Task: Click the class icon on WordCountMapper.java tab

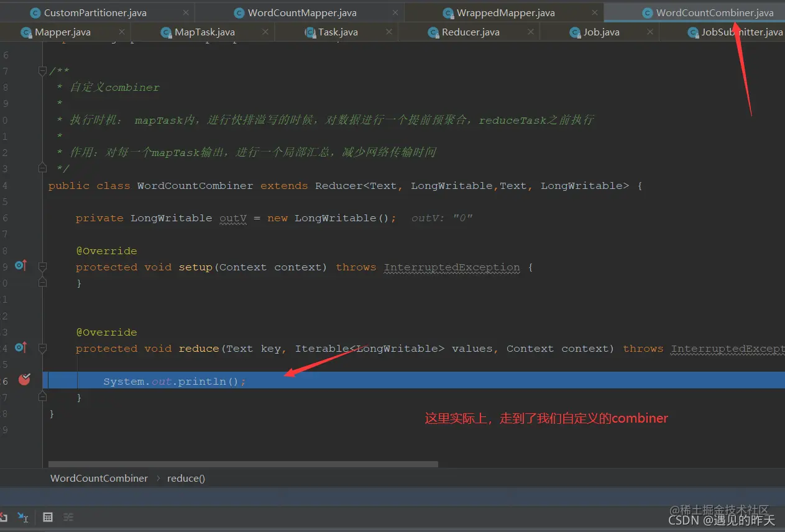Action: pos(239,13)
